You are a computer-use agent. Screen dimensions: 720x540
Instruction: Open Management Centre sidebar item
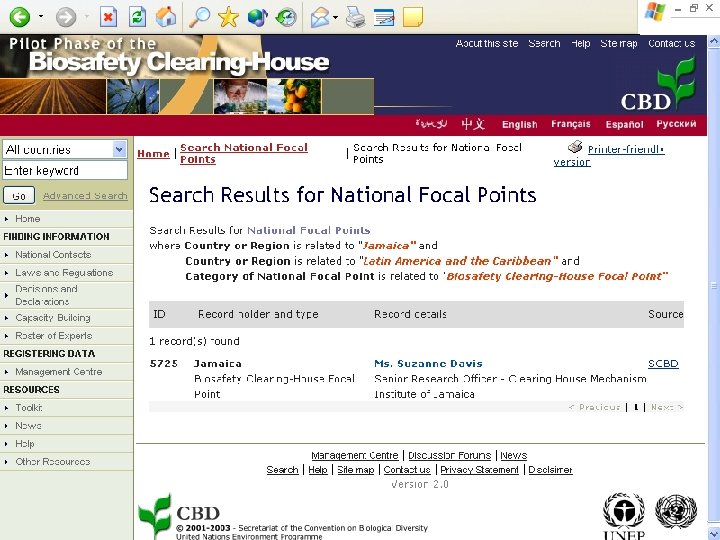click(x=59, y=372)
